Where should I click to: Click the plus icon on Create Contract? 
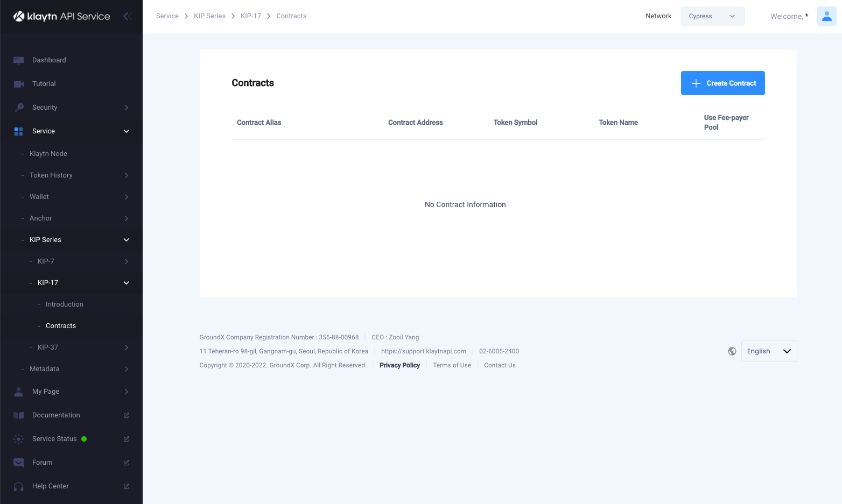pyautogui.click(x=696, y=83)
